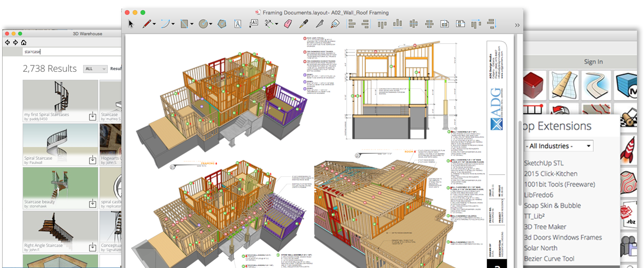This screenshot has height=268, width=644.
Task: Go back in 3D Warehouse
Action: (8, 42)
